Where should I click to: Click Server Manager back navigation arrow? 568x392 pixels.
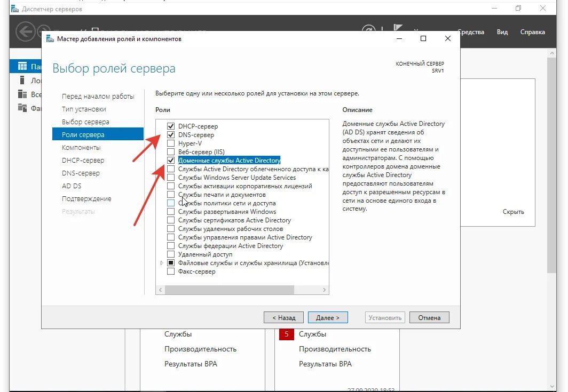pyautogui.click(x=26, y=31)
